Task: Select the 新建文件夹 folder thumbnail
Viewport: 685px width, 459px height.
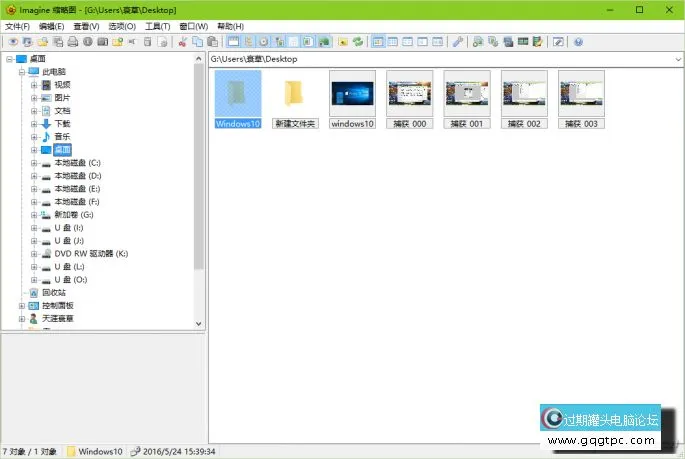Action: click(295, 100)
